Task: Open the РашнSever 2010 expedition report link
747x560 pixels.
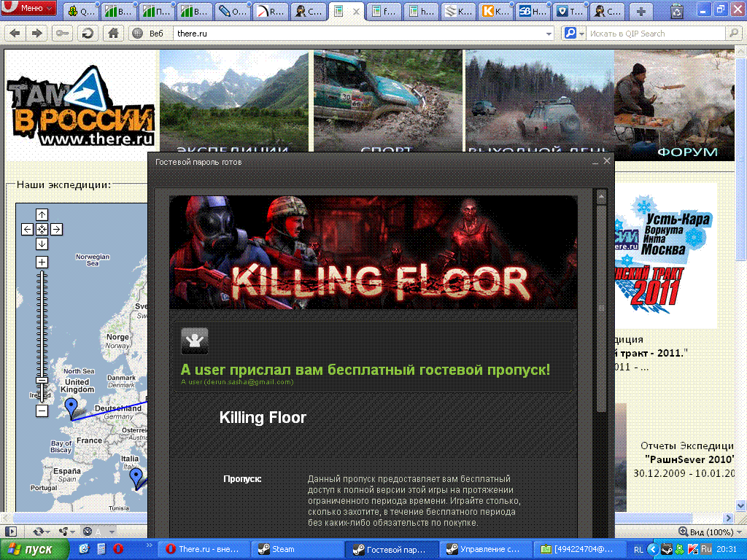Action: (x=689, y=459)
